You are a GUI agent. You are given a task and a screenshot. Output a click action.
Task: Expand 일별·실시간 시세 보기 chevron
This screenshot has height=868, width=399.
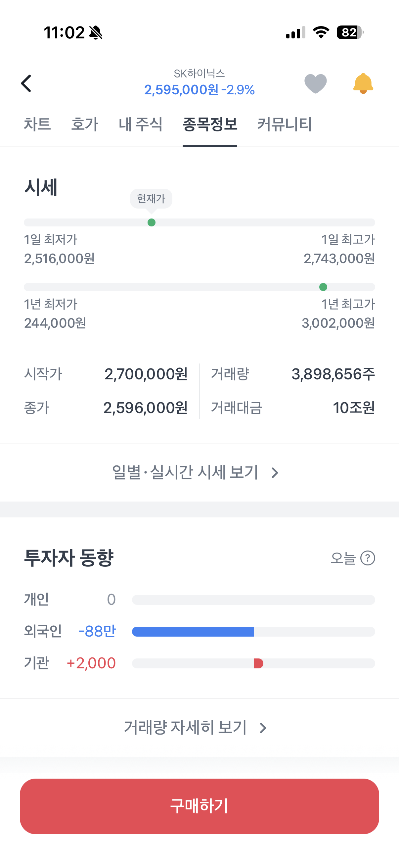click(x=275, y=473)
